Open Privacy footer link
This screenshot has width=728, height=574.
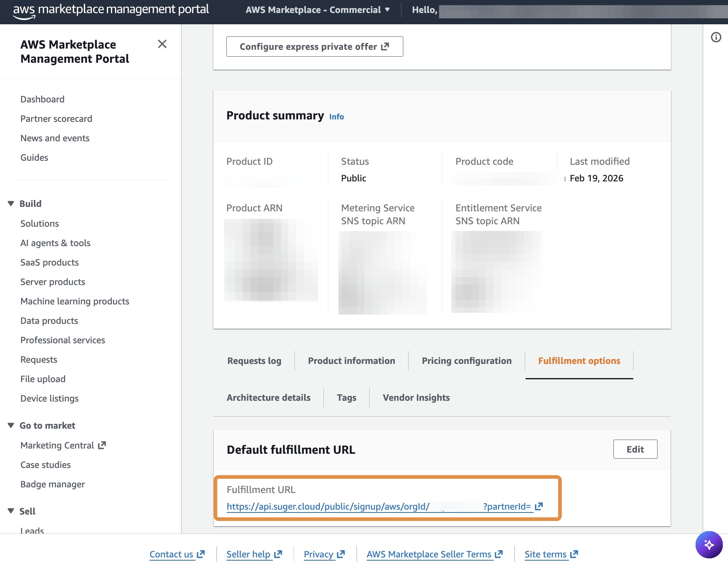pyautogui.click(x=324, y=554)
